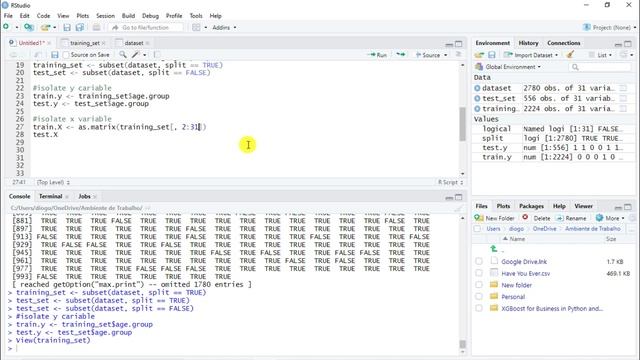Go to parent directory green arrow
Image resolution: width=640 pixels, height=360 pixels.
(x=494, y=249)
